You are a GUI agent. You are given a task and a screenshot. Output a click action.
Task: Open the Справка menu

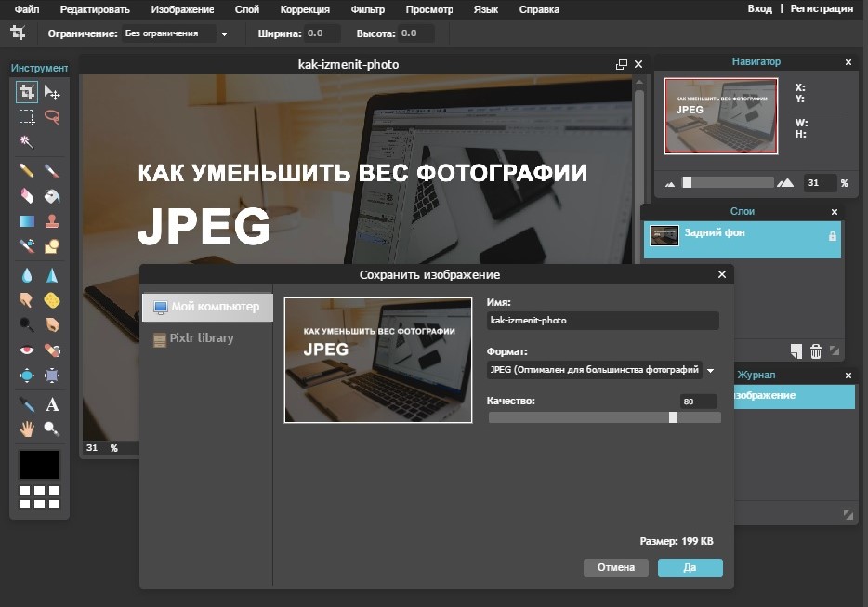pyautogui.click(x=539, y=9)
